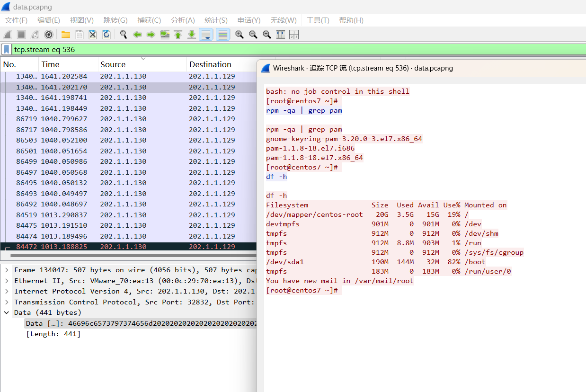
Task: Reset text to normal size
Action: (x=267, y=35)
